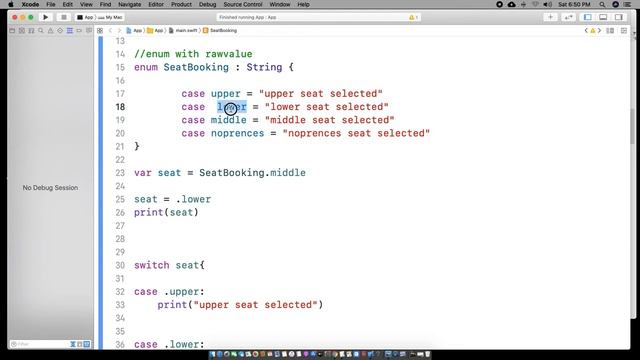The image size is (640, 360).
Task: Open the Window menu
Action: tap(280, 4)
